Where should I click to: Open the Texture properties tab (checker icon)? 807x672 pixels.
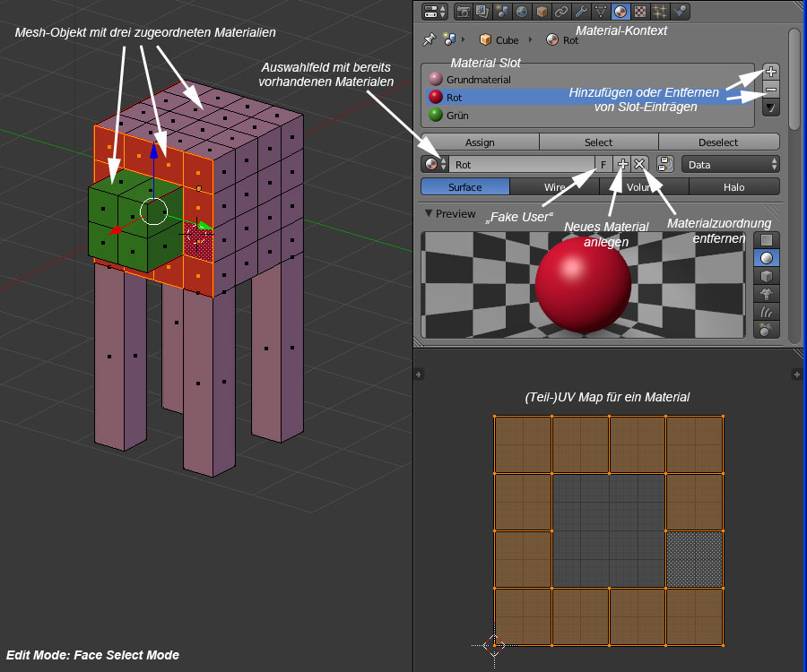640,12
